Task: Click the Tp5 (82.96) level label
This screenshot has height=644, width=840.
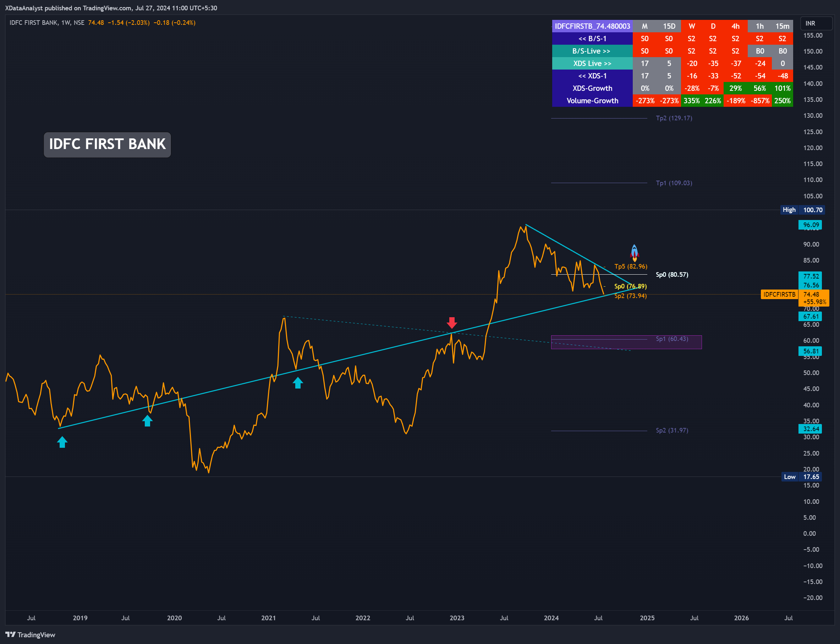Action: click(x=631, y=266)
